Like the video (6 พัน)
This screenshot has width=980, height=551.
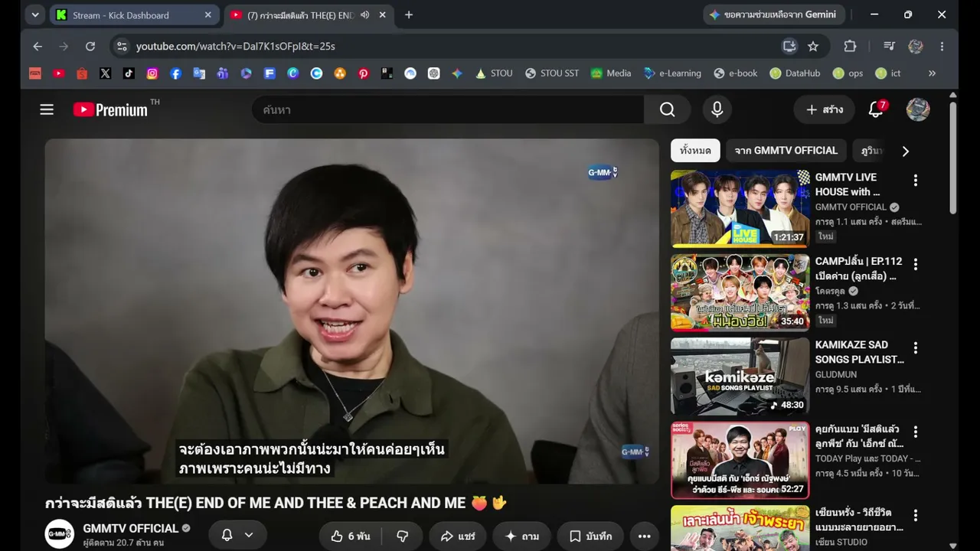(x=352, y=536)
